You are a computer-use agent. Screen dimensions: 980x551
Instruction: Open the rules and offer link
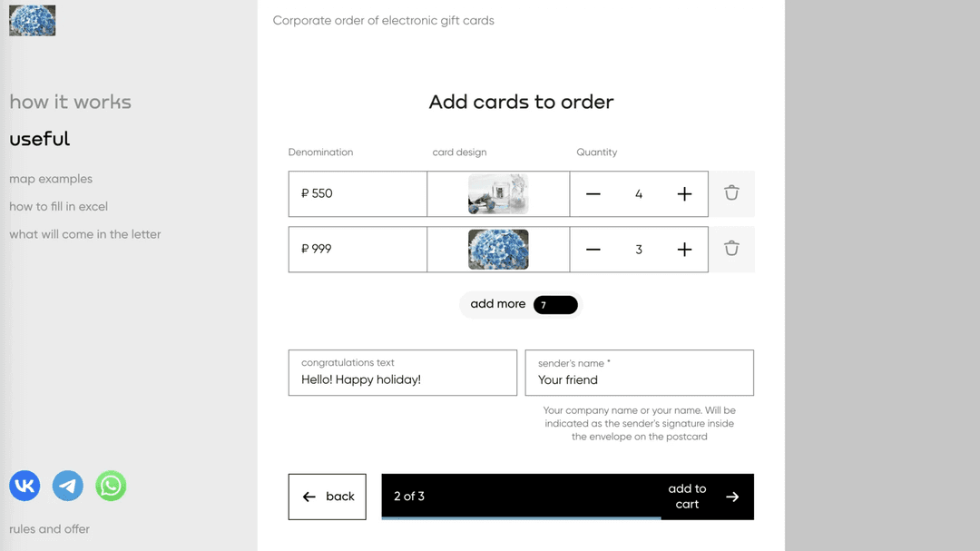pos(49,529)
